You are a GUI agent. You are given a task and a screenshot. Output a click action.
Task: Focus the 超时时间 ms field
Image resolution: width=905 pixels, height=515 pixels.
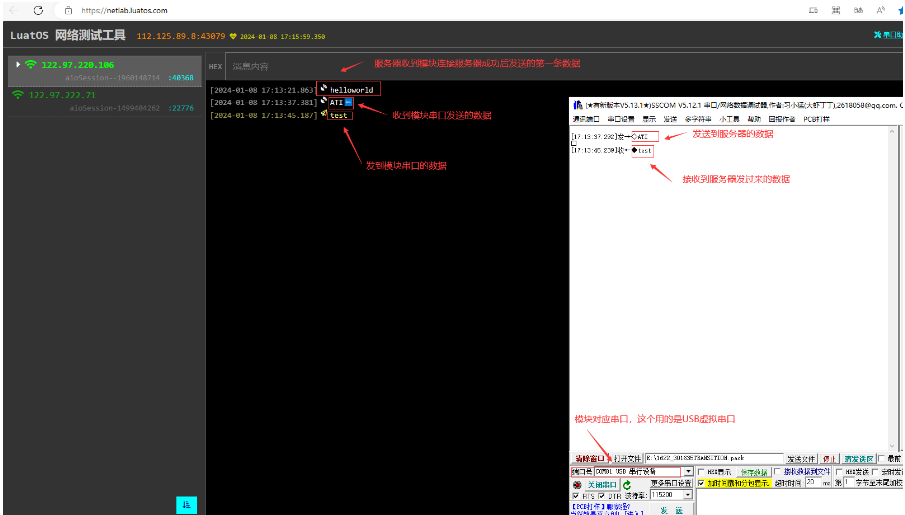click(x=813, y=482)
